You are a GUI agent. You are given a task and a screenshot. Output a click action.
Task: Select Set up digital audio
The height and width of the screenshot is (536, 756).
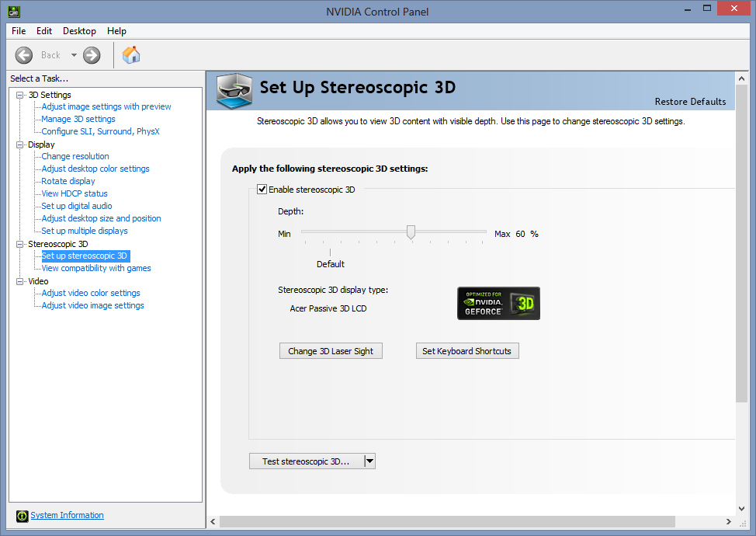77,206
